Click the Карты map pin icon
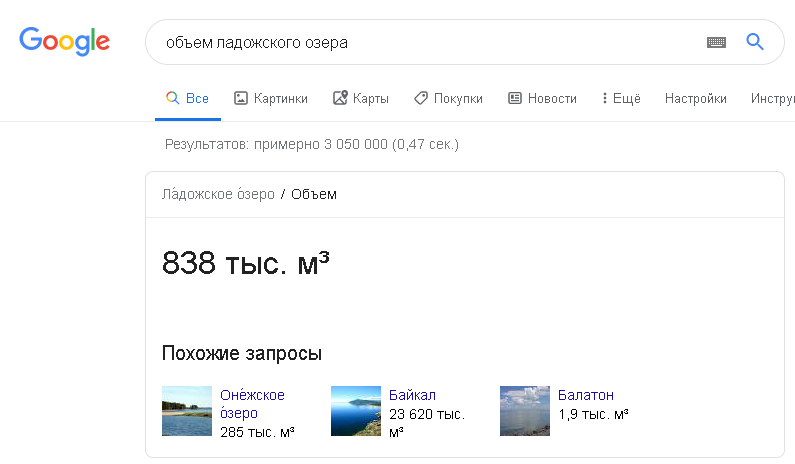Viewport: 795px width, 464px height. point(340,98)
